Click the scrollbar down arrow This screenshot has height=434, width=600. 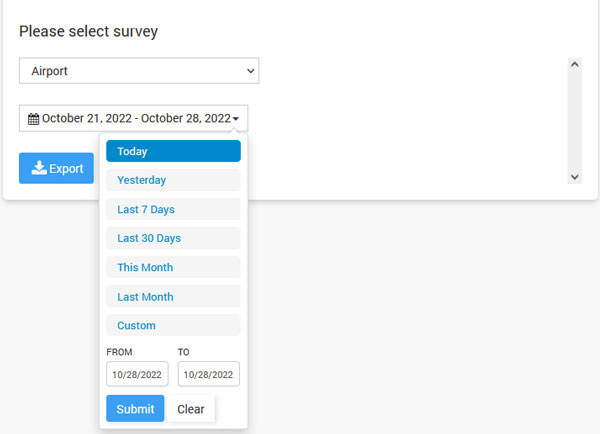[574, 176]
